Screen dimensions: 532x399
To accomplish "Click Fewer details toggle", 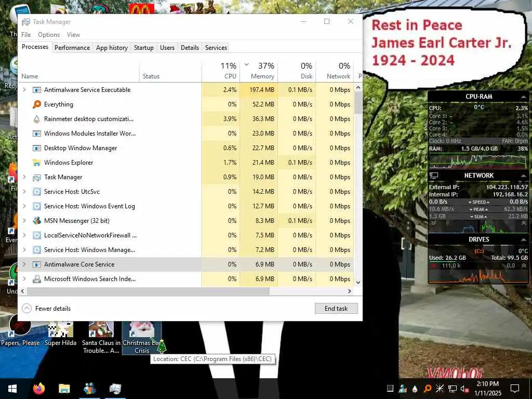I will coord(46,309).
